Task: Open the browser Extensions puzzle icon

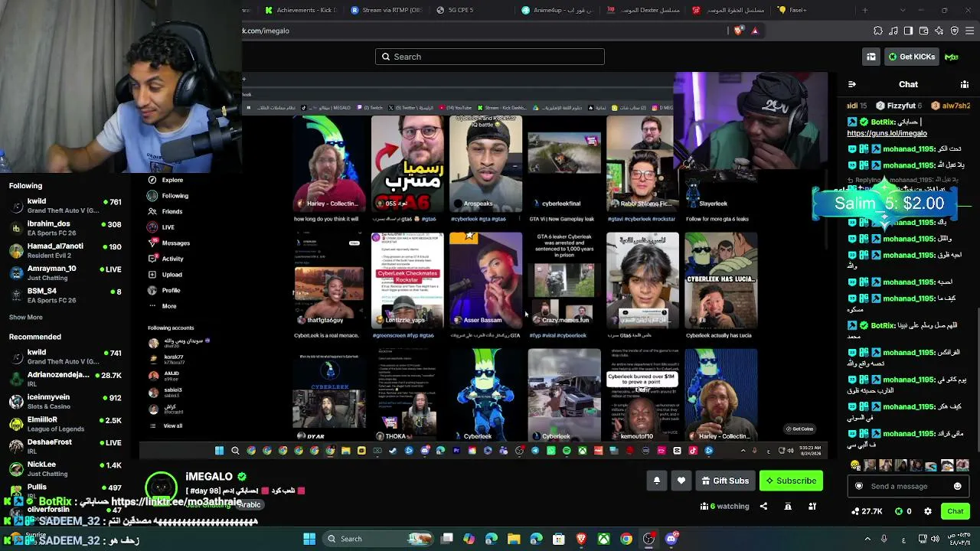Action: pyautogui.click(x=878, y=31)
